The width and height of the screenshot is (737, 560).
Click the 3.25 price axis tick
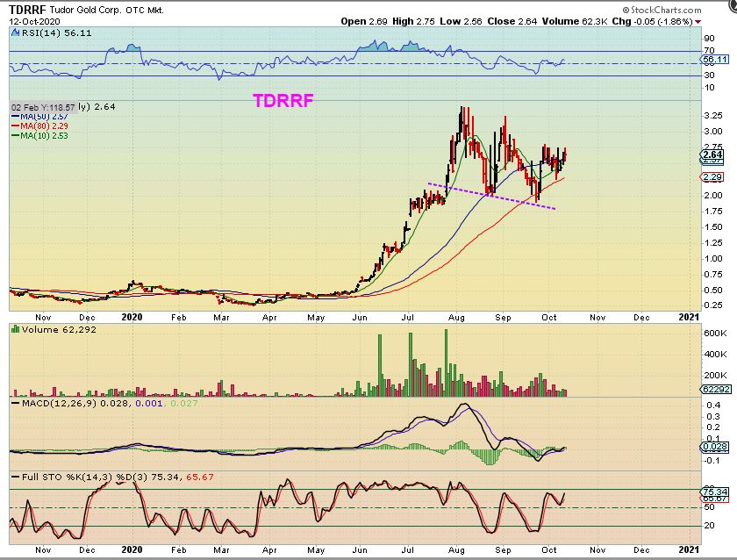pos(713,116)
